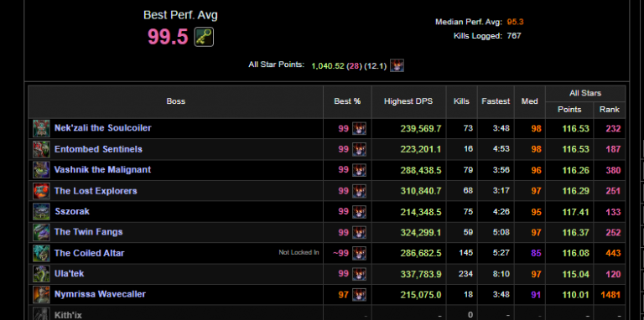
Task: Open The Lost Explorers boss link
Action: tap(96, 191)
